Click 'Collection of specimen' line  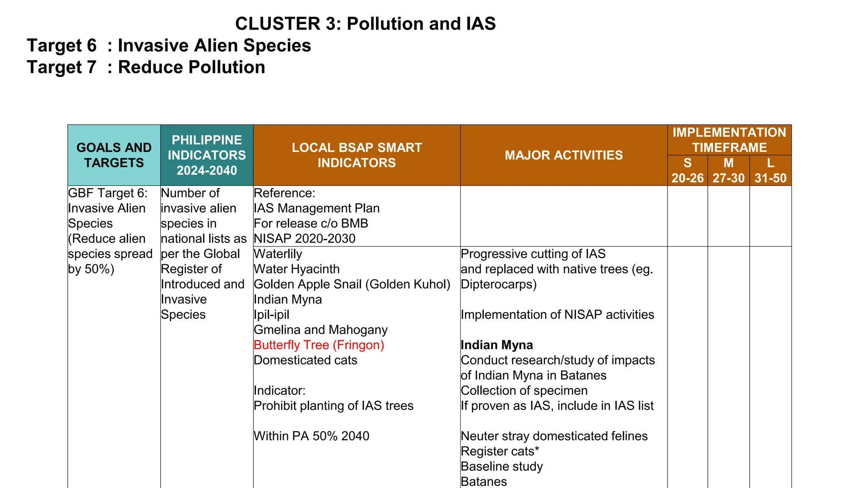[x=524, y=391]
